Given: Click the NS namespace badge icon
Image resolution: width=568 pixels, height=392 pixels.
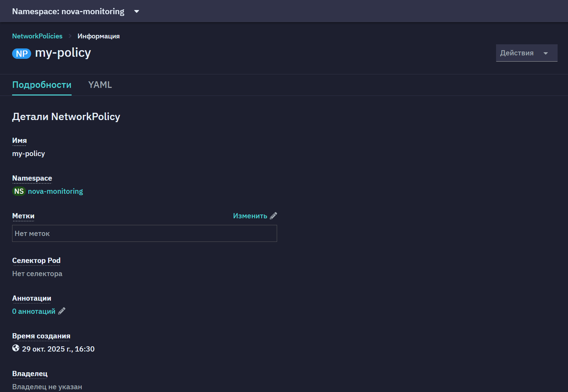Looking at the screenshot, I should (19, 191).
